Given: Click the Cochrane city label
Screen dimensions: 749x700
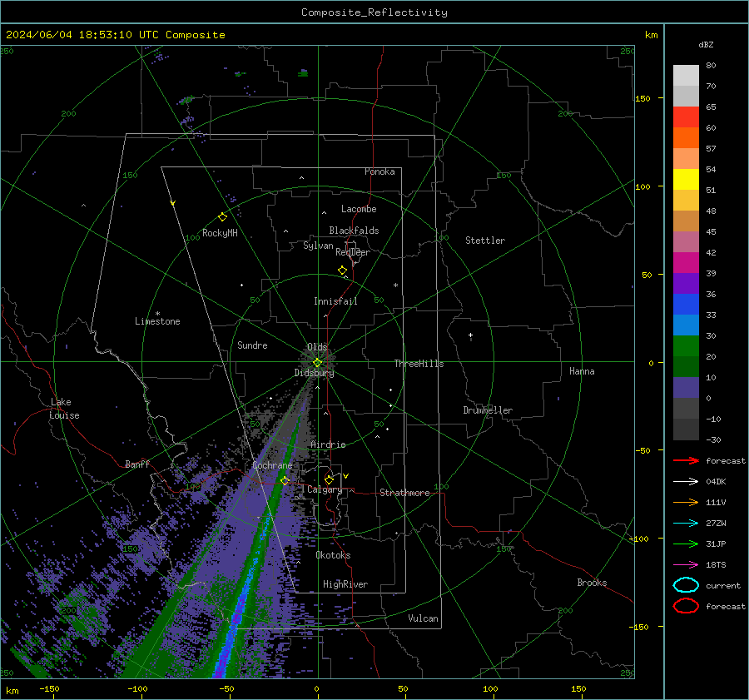Looking at the screenshot, I should click(272, 465).
